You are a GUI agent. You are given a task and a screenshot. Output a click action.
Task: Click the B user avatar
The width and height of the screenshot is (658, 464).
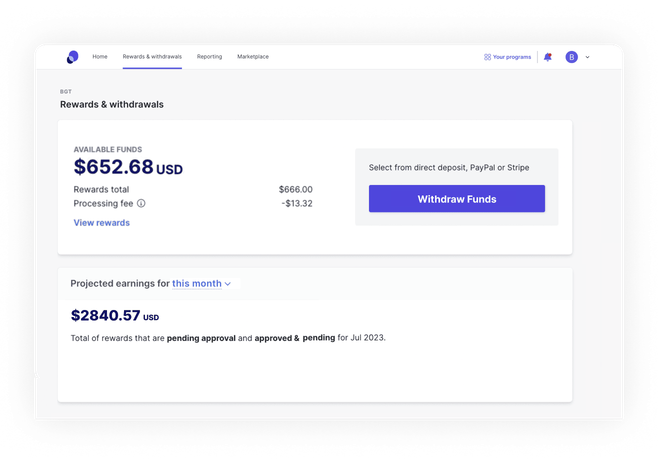(572, 57)
